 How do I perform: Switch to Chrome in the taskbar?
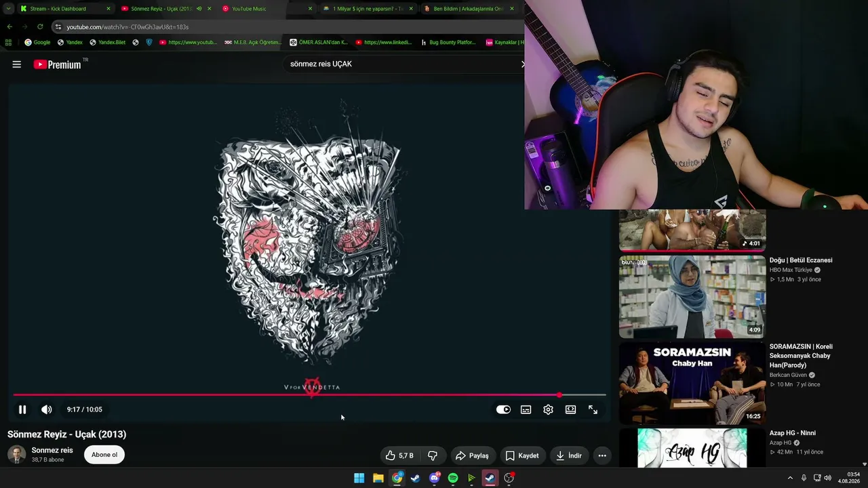(x=397, y=478)
